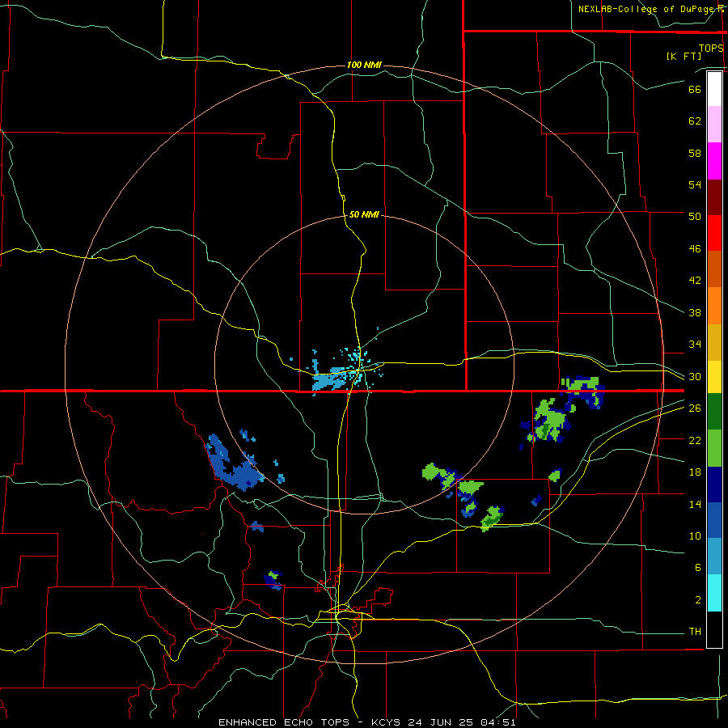
Task: Pick the navy blue legend swatch
Action: coord(714,485)
